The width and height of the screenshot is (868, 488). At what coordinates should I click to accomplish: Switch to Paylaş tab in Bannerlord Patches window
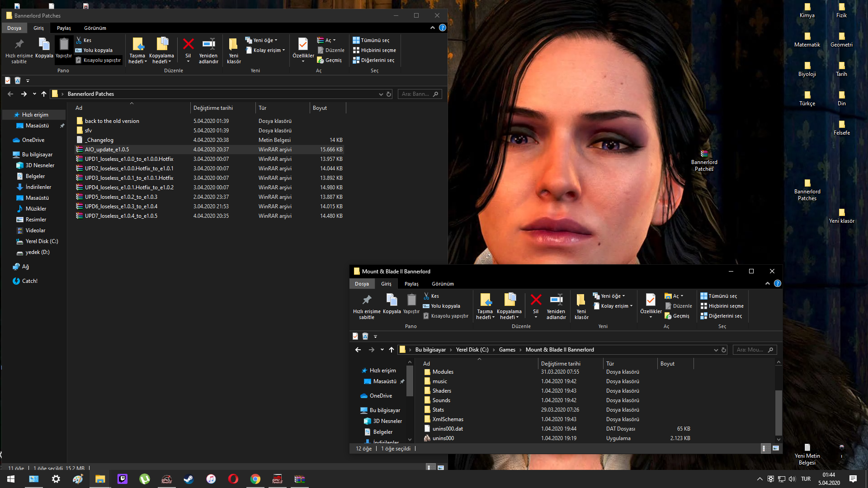(x=64, y=28)
